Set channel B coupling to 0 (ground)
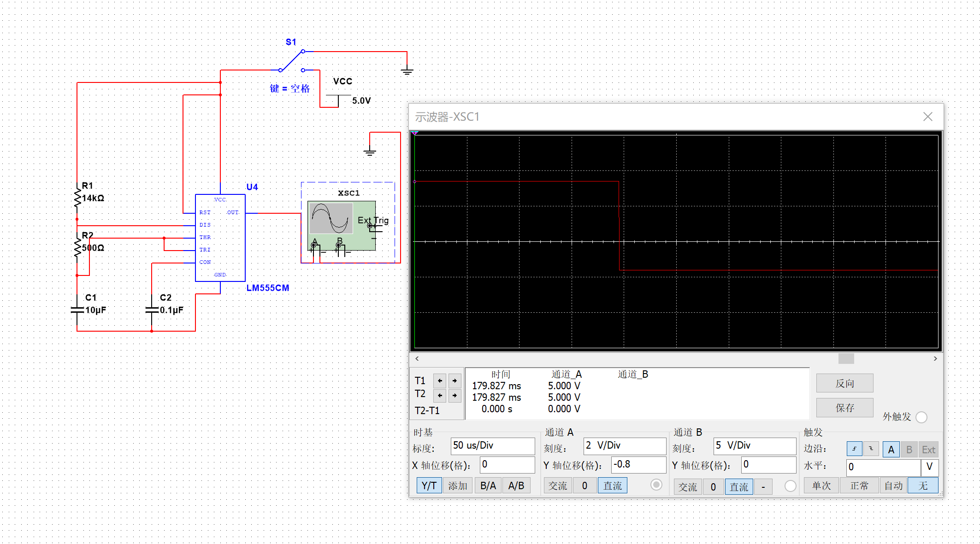Screen dimensions: 980x544 click(x=713, y=487)
